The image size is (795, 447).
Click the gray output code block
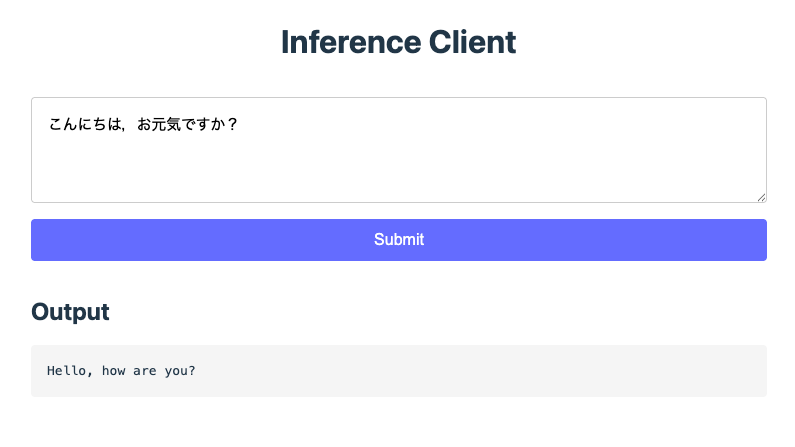pyautogui.click(x=398, y=371)
